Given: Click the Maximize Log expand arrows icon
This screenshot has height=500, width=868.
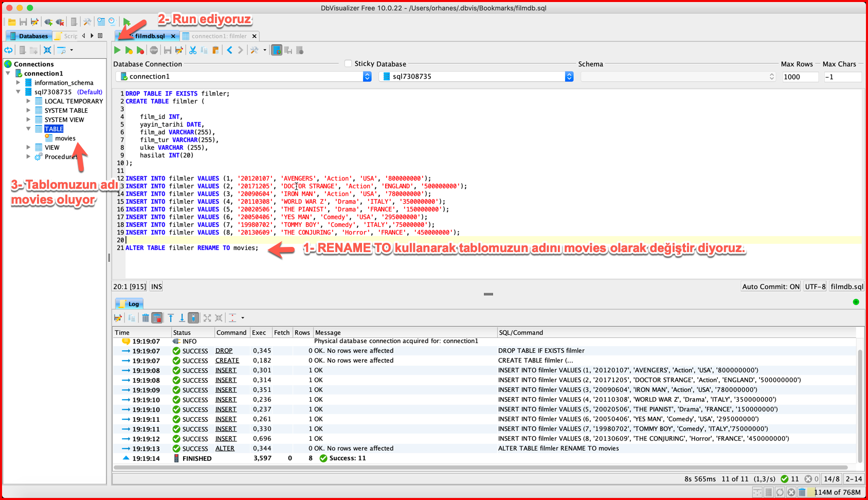Looking at the screenshot, I should [x=207, y=318].
